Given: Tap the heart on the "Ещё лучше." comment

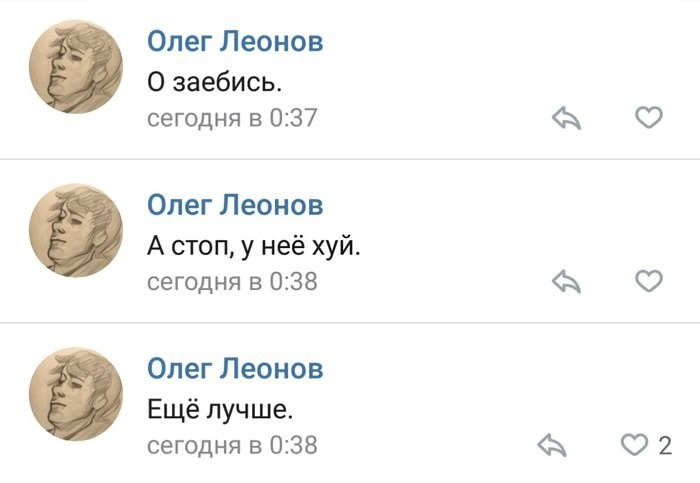Looking at the screenshot, I should (635, 444).
